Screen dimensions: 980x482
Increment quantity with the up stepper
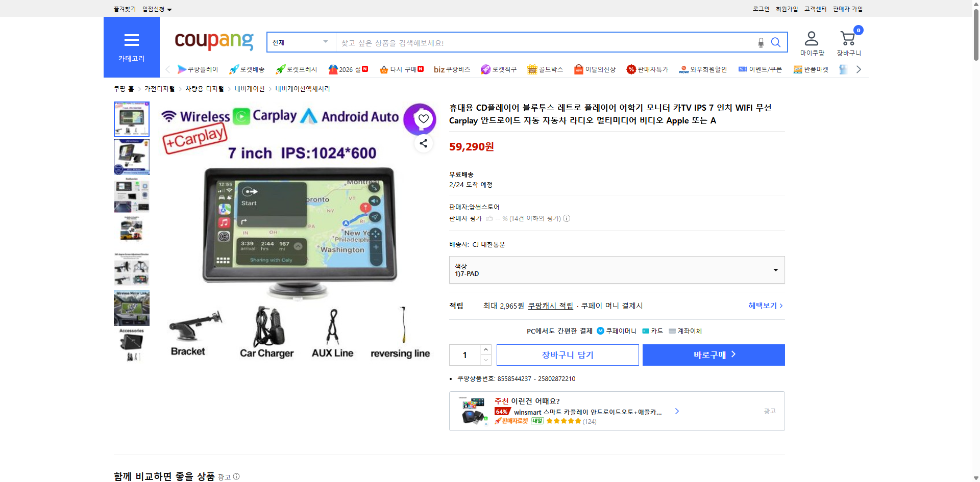tap(485, 349)
